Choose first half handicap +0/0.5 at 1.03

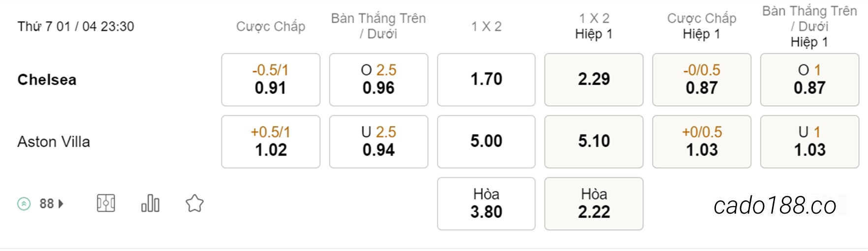(x=702, y=142)
